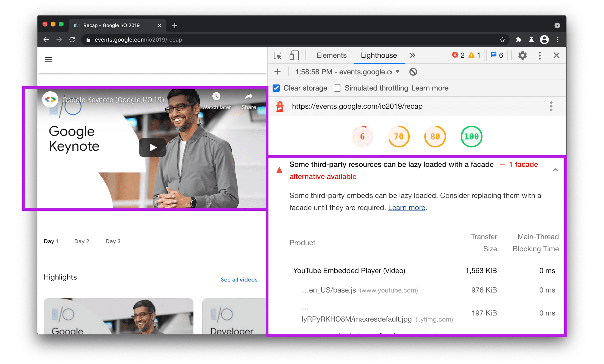Enable Simulated throttling checkbox
This screenshot has width=604, height=364.
[338, 88]
